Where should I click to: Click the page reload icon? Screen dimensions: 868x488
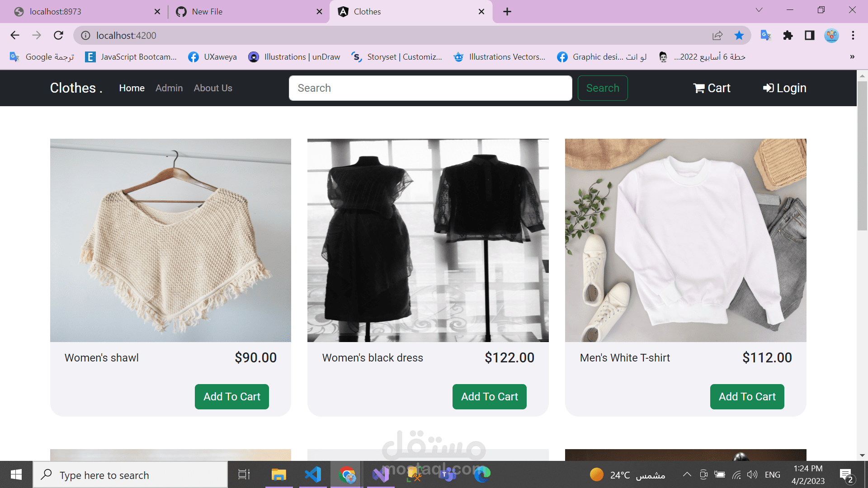[x=59, y=35]
